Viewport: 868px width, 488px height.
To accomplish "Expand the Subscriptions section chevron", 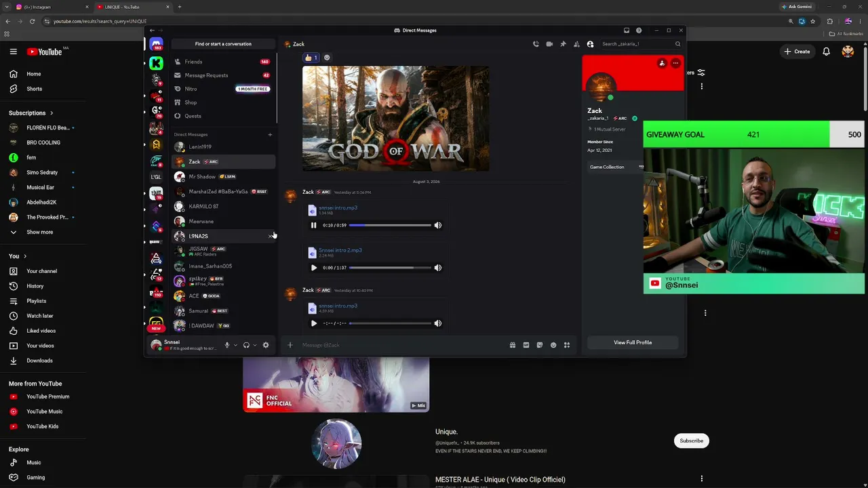I will tap(51, 113).
